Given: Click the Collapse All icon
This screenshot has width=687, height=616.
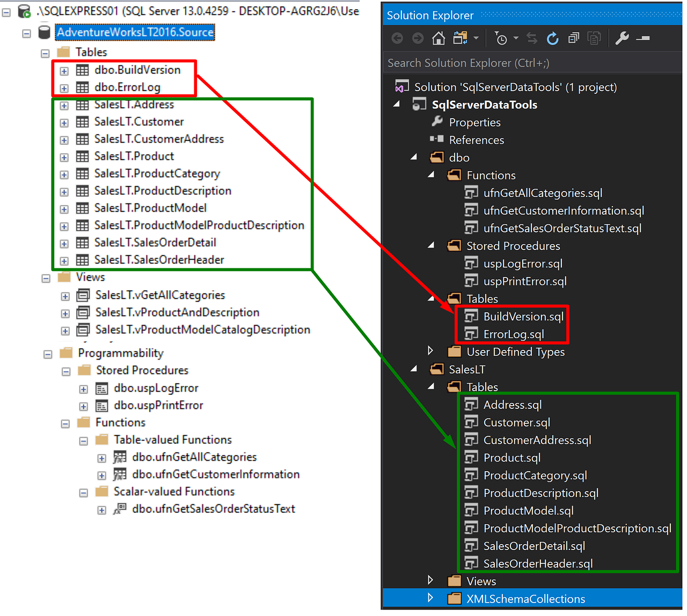Looking at the screenshot, I should pyautogui.click(x=574, y=38).
